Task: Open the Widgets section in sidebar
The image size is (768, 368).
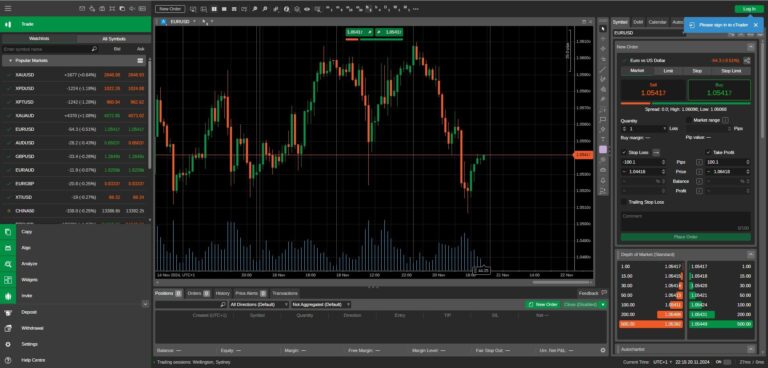Action: pos(76,280)
